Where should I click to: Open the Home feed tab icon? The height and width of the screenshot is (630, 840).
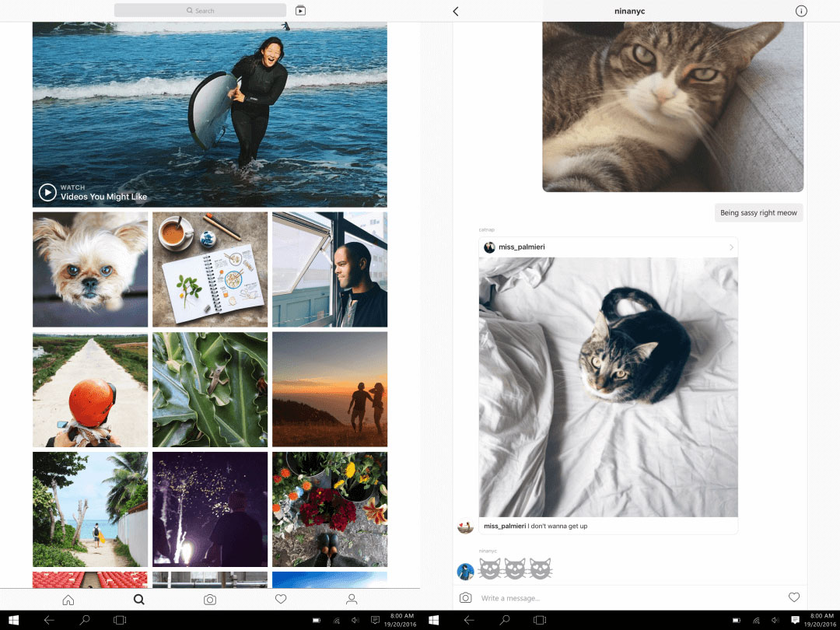(68, 600)
